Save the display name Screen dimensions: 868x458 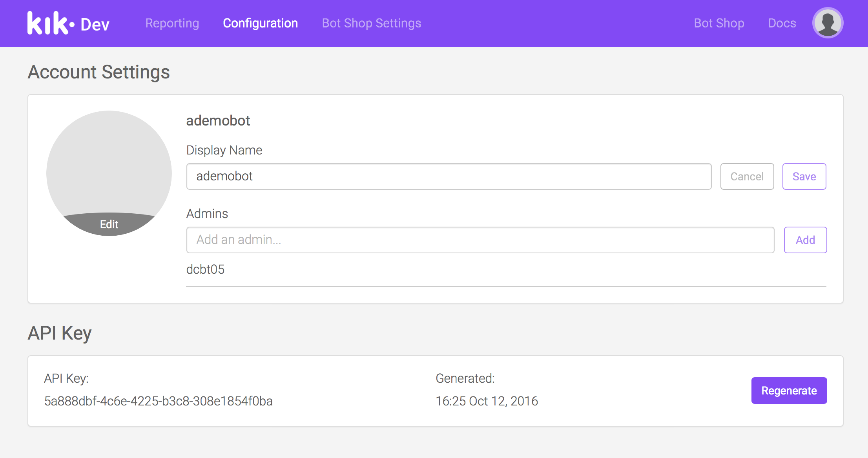804,176
